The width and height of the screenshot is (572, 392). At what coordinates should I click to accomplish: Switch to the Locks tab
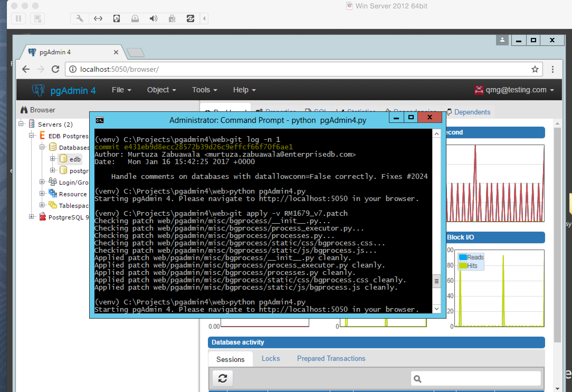point(270,358)
